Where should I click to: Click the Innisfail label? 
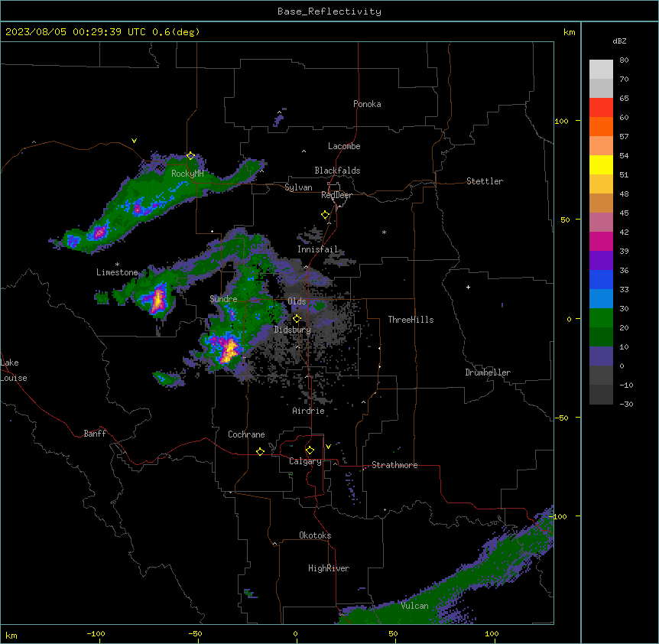(317, 249)
